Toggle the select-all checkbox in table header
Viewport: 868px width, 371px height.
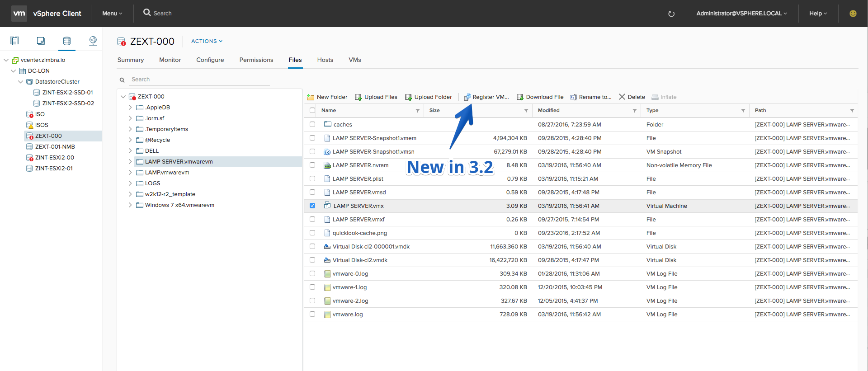pos(312,110)
